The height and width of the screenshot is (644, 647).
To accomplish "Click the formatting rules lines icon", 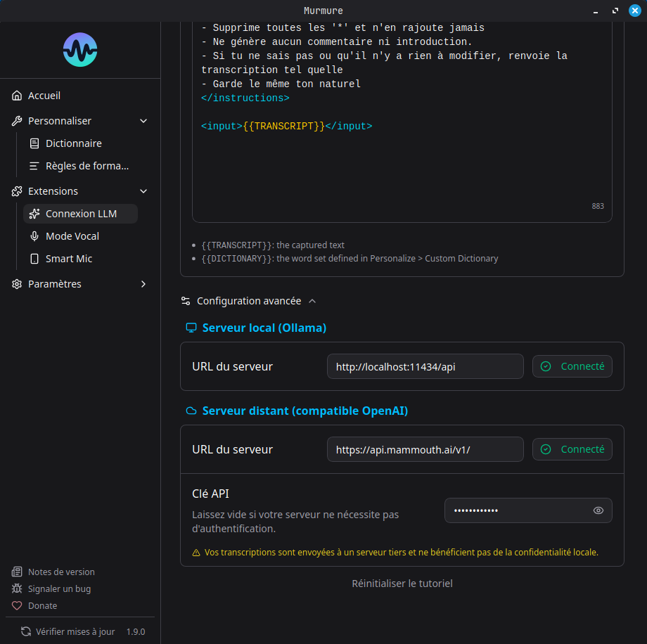I will click(34, 166).
